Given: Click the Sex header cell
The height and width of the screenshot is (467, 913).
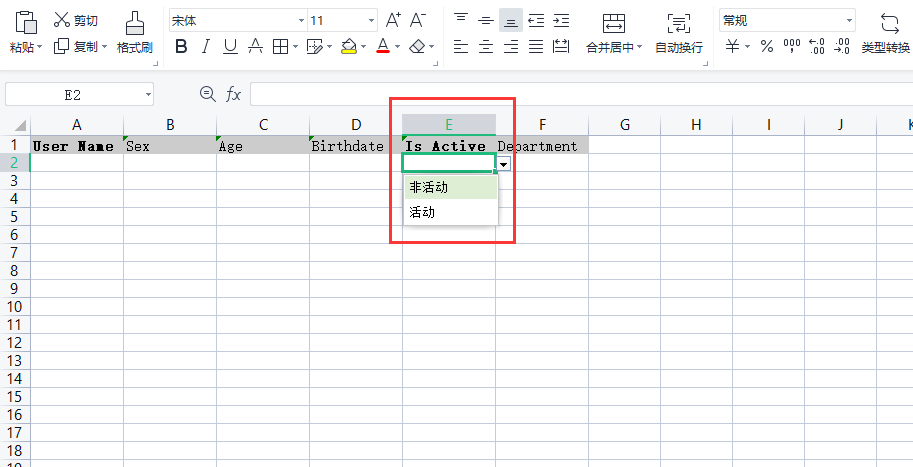Looking at the screenshot, I should (170, 146).
